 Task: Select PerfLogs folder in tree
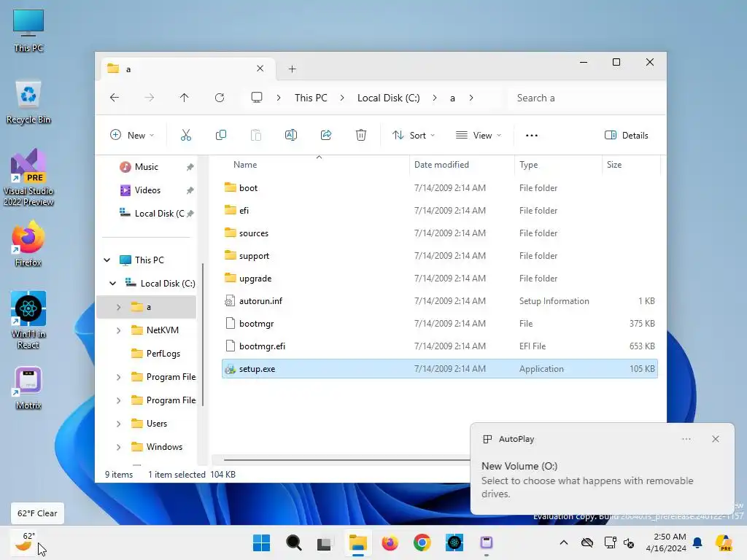tap(163, 354)
